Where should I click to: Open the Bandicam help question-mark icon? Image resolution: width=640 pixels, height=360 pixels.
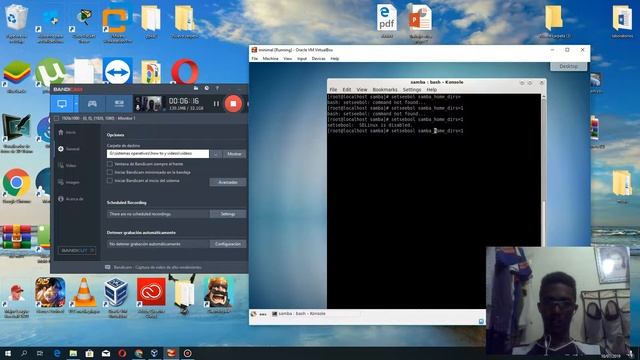[217, 88]
